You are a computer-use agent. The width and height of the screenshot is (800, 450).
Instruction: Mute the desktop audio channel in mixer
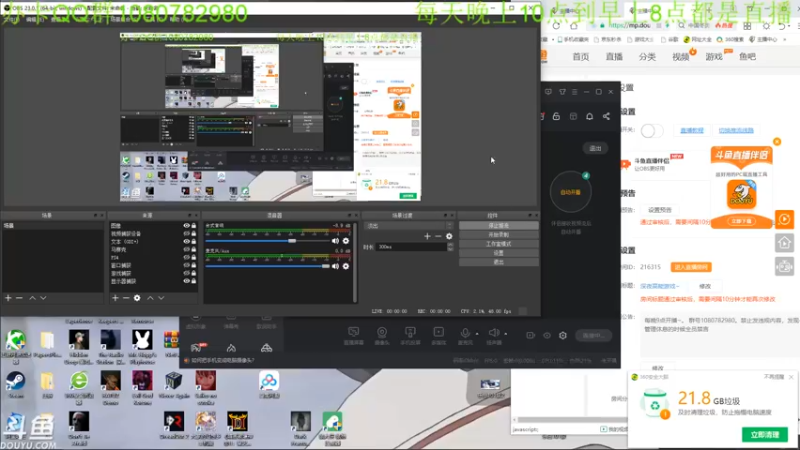(335, 241)
